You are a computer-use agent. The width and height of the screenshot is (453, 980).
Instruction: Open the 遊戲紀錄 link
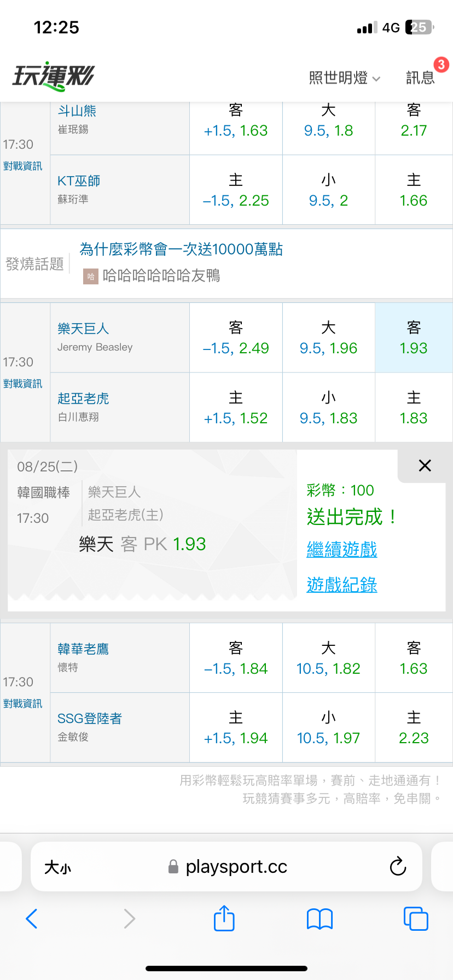342,585
